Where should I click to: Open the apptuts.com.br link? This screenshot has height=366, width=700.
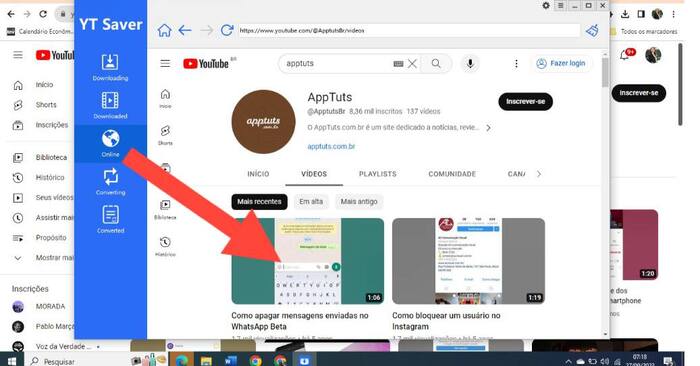point(331,146)
